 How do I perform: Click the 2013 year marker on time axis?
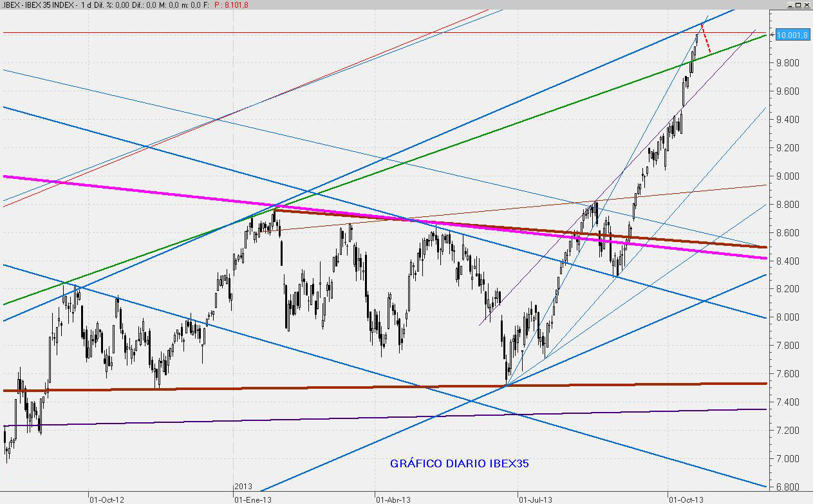(243, 487)
